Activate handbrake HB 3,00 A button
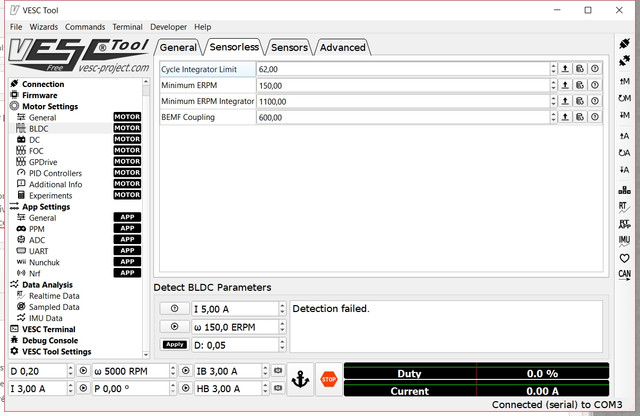 [278, 388]
